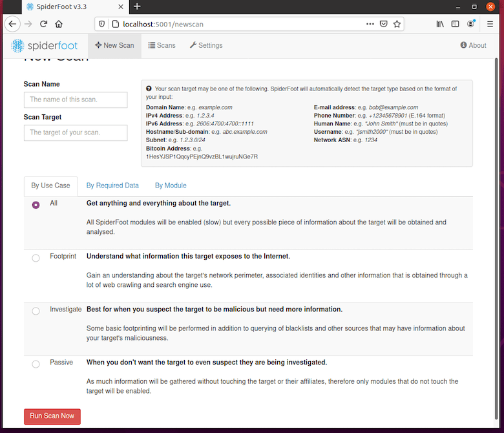Open the Settings menu item
This screenshot has width=504, height=433.
(206, 46)
